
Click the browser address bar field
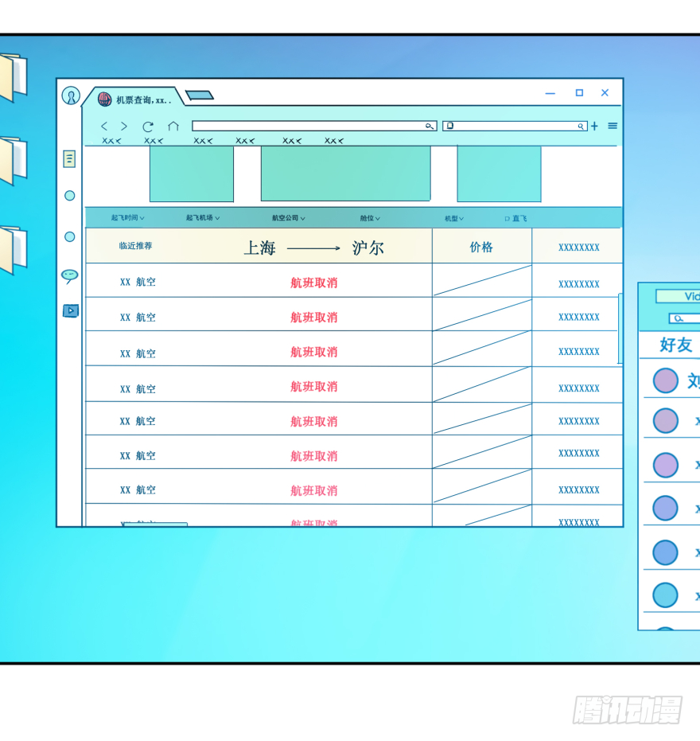click(314, 127)
